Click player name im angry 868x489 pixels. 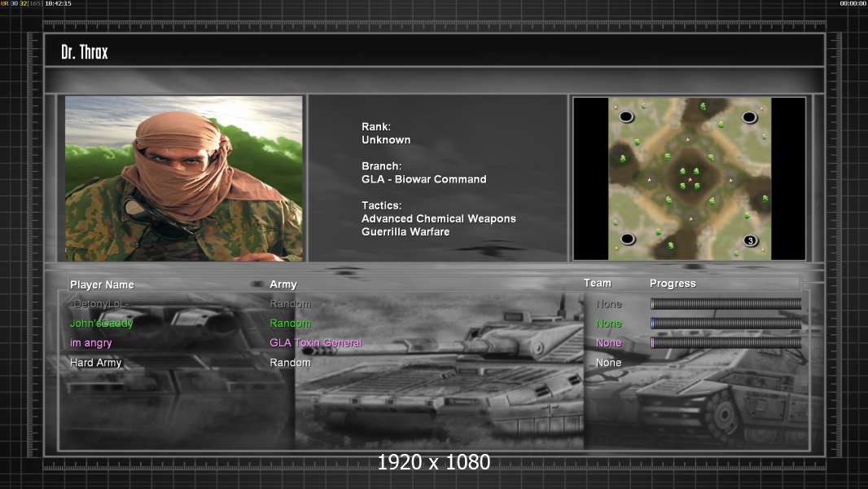(x=91, y=343)
